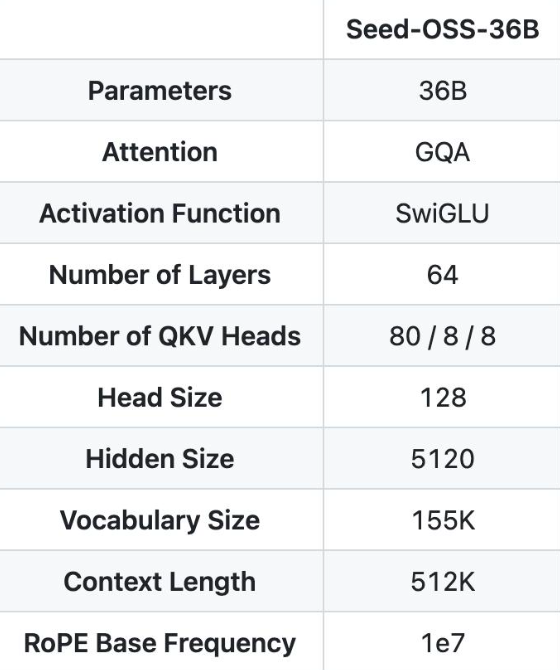Image resolution: width=560 pixels, height=670 pixels.
Task: Click the 80 / 8 / 8 value
Action: tap(443, 336)
